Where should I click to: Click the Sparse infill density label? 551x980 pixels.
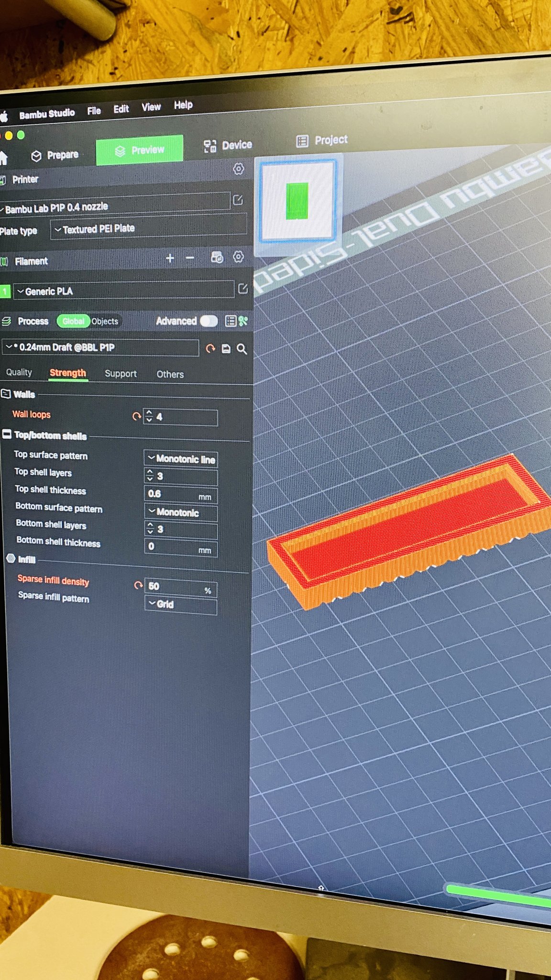pyautogui.click(x=53, y=580)
